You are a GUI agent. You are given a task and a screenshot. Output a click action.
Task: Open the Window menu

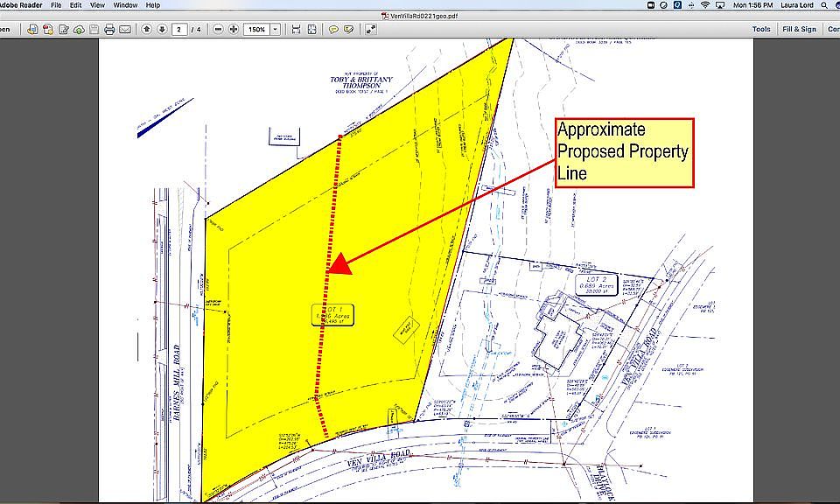[125, 5]
